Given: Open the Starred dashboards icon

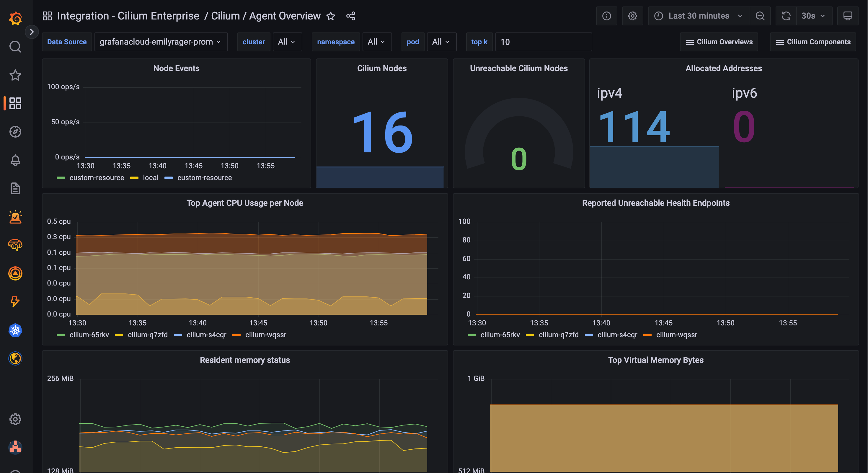Looking at the screenshot, I should (x=15, y=75).
